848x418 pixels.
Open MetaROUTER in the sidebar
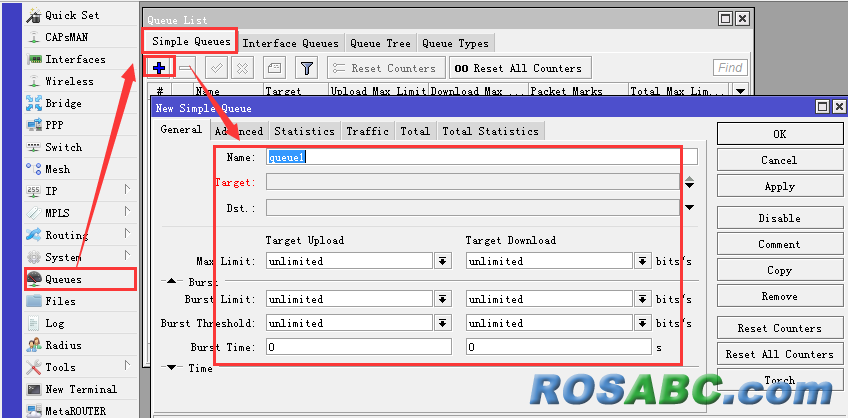point(75,411)
